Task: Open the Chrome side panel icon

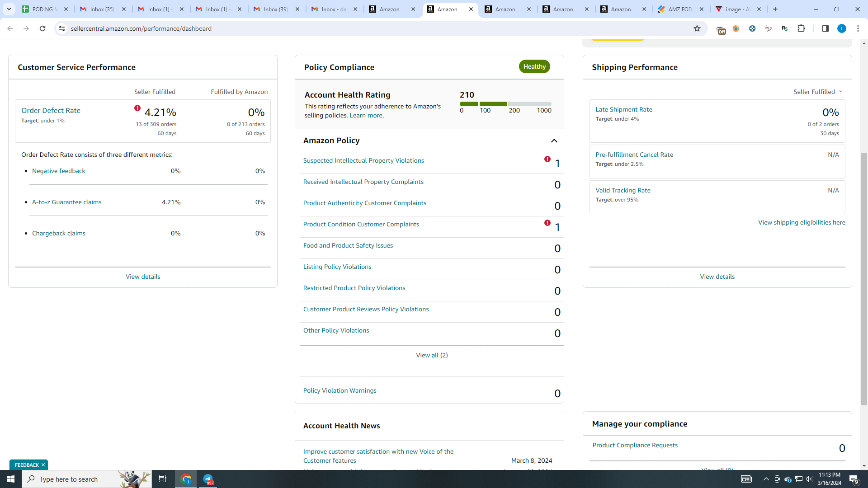Action: [826, 28]
